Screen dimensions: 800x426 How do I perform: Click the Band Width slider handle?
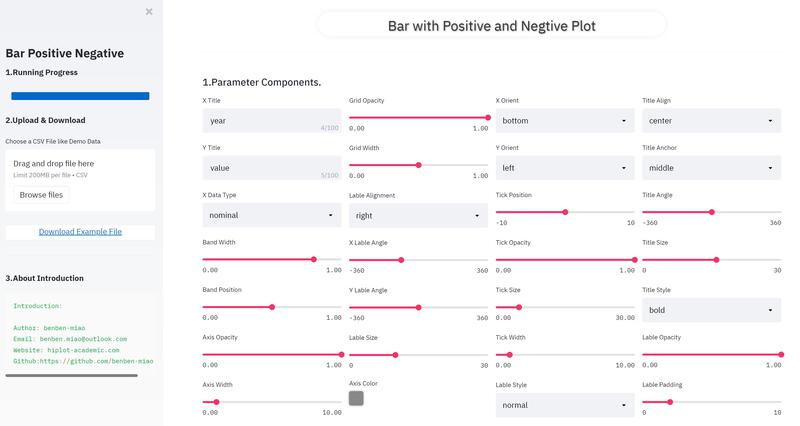click(314, 259)
